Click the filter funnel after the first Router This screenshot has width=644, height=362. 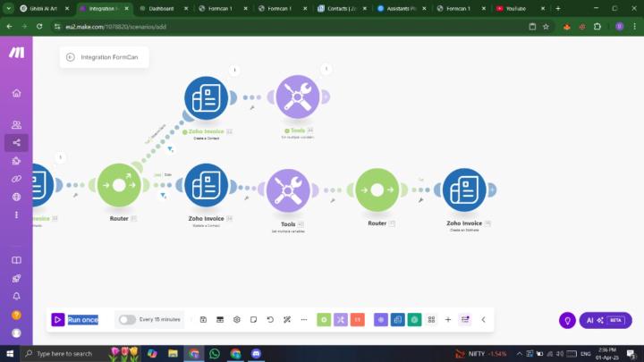click(164, 196)
